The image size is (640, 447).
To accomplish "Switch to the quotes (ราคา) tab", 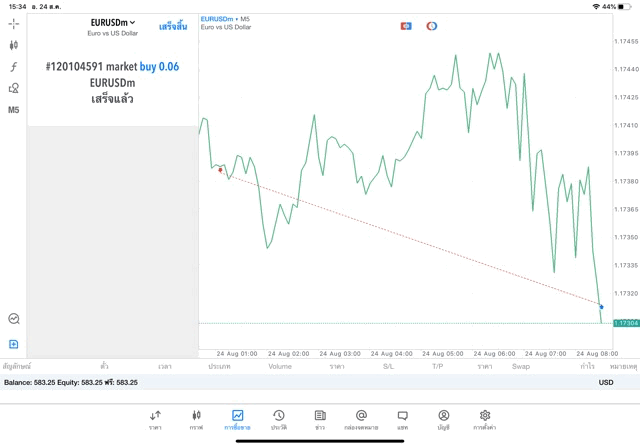I will [155, 420].
